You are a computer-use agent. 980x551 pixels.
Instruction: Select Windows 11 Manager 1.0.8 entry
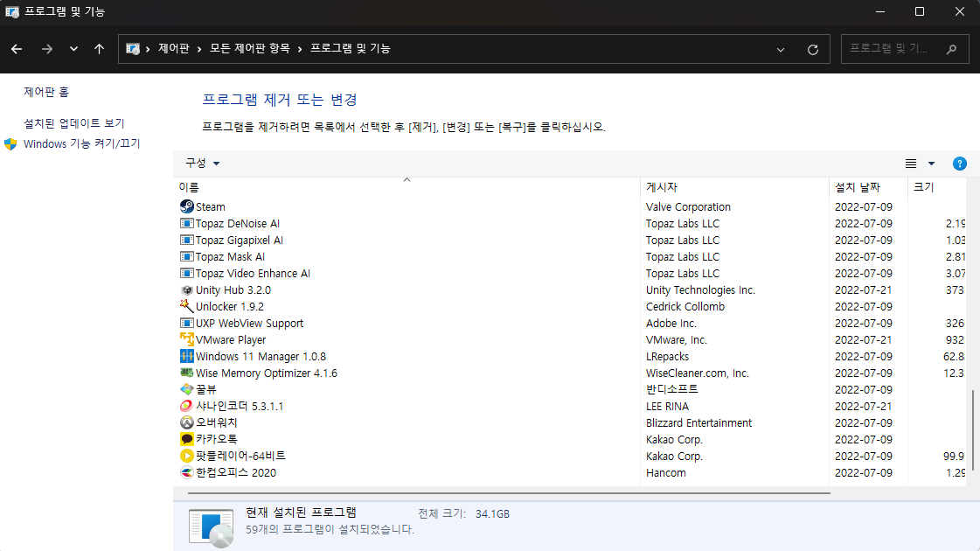[261, 357]
